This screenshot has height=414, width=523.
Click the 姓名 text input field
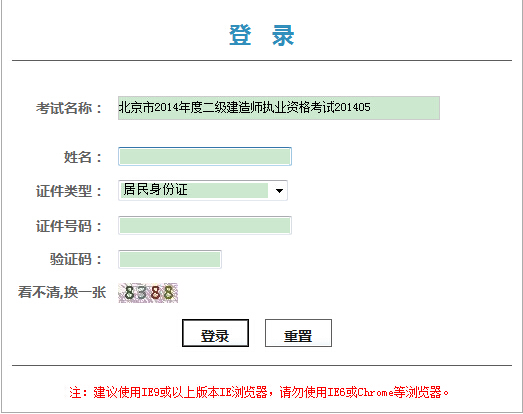tap(205, 156)
